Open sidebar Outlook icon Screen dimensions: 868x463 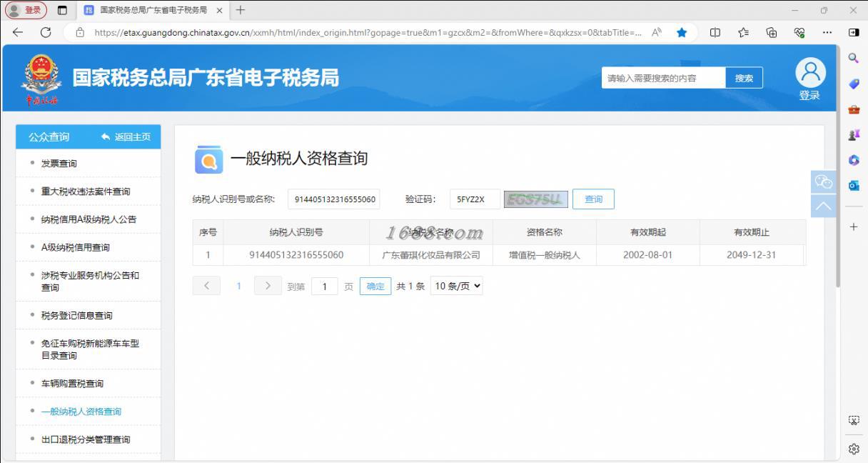tap(854, 186)
